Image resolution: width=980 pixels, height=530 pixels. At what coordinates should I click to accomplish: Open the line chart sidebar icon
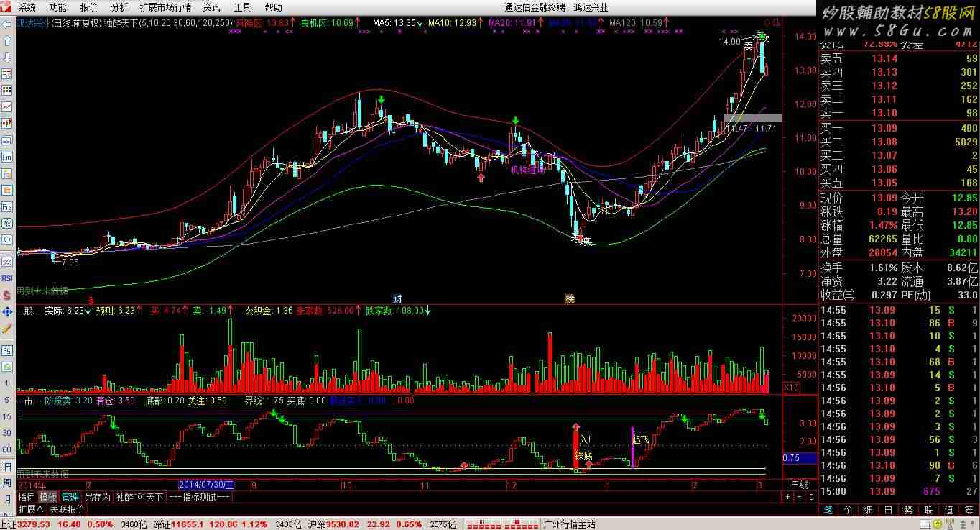tap(6, 106)
